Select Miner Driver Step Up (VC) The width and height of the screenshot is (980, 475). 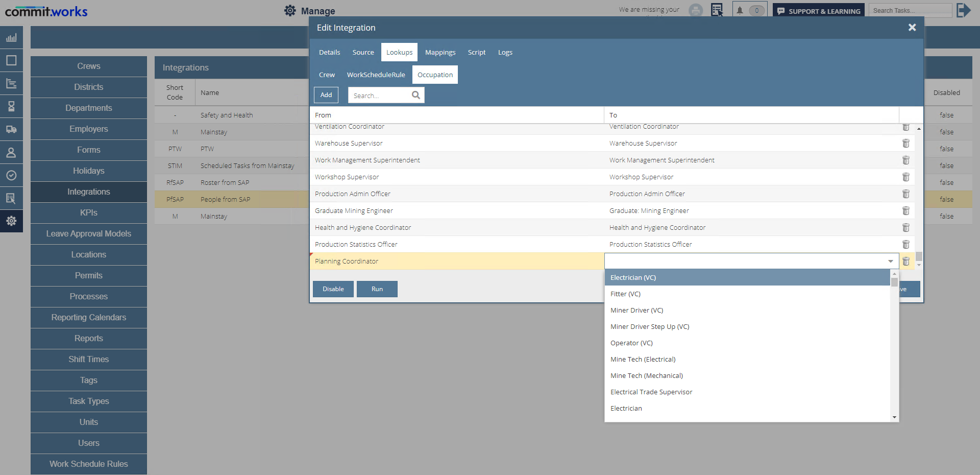pyautogui.click(x=747, y=327)
